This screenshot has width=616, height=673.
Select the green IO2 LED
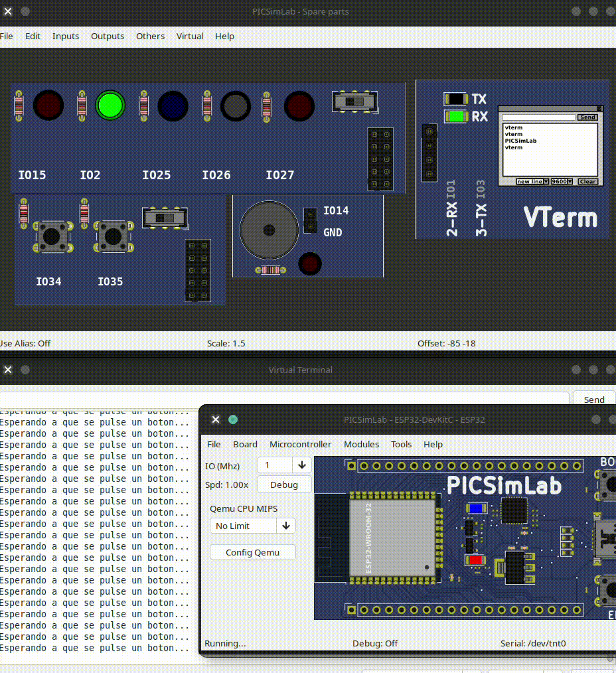point(110,105)
